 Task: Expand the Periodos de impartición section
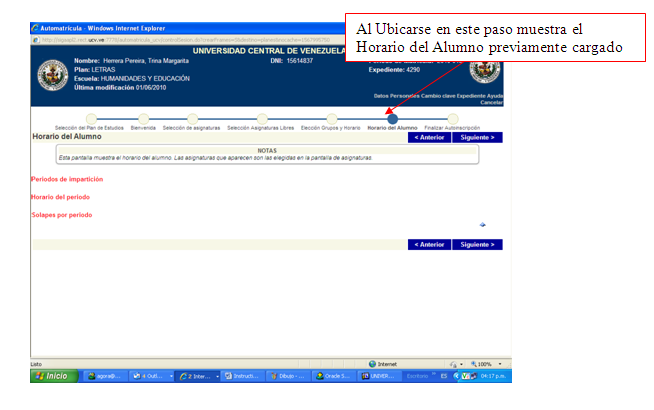[67, 179]
